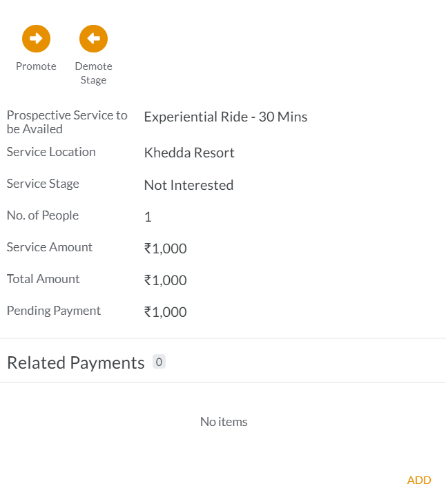Select the Demote Stage label text

point(93,73)
